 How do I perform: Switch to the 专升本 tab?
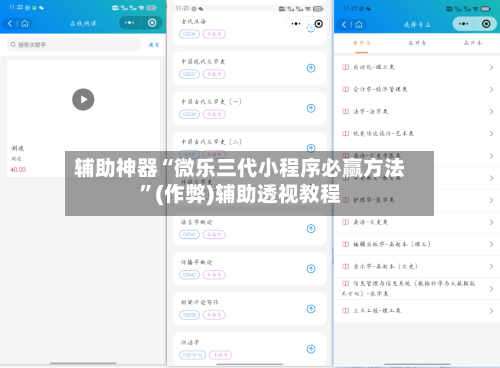tap(362, 43)
